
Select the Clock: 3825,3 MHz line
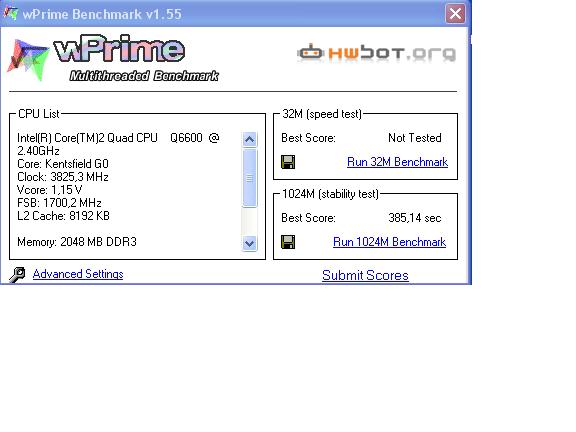[63, 177]
